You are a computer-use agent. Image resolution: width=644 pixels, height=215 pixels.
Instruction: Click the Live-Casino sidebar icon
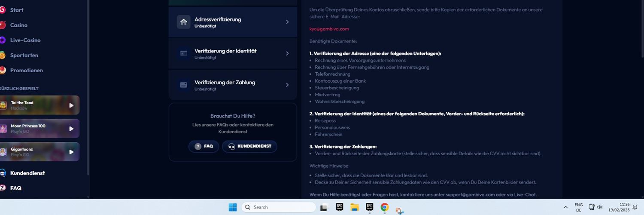click(x=3, y=40)
